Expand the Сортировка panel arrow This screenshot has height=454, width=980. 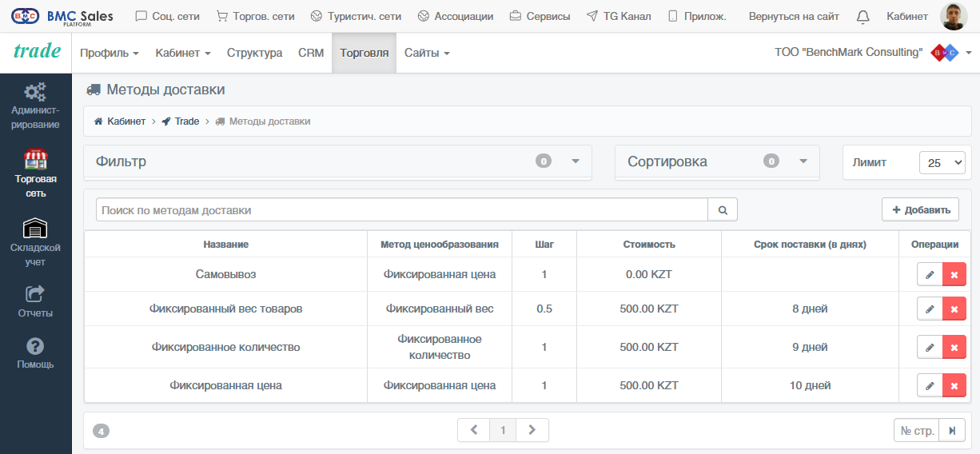pyautogui.click(x=803, y=161)
